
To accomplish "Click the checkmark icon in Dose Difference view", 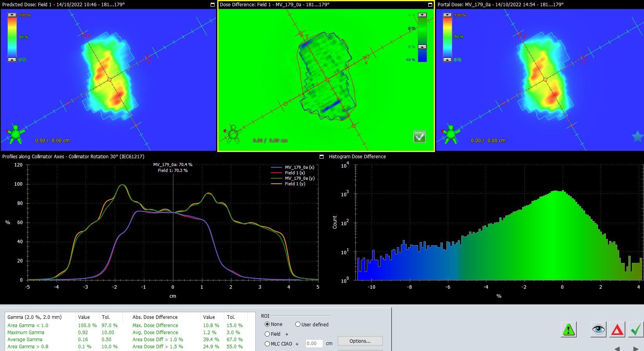I will click(x=420, y=137).
